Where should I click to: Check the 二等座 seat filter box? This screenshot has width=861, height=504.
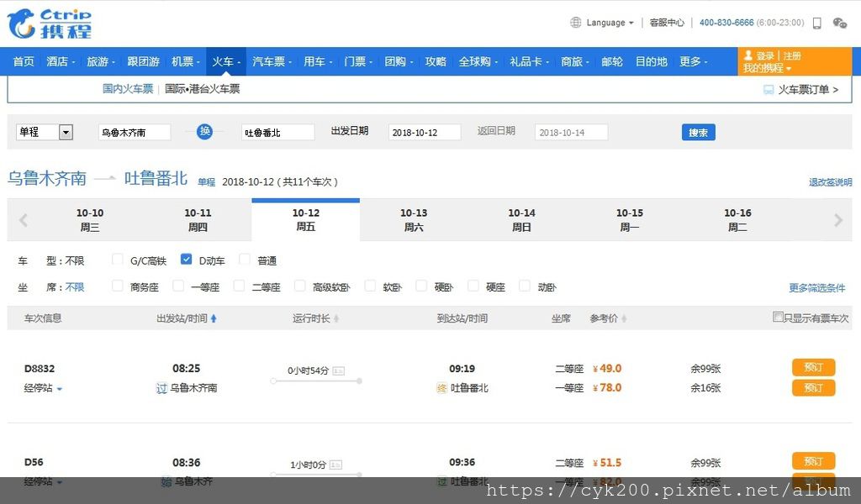(x=239, y=286)
